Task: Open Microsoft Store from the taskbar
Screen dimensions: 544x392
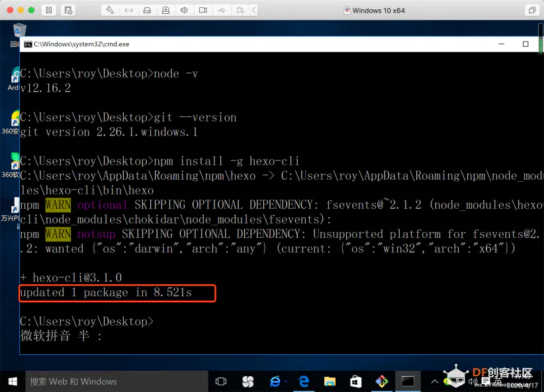Action: point(355,381)
